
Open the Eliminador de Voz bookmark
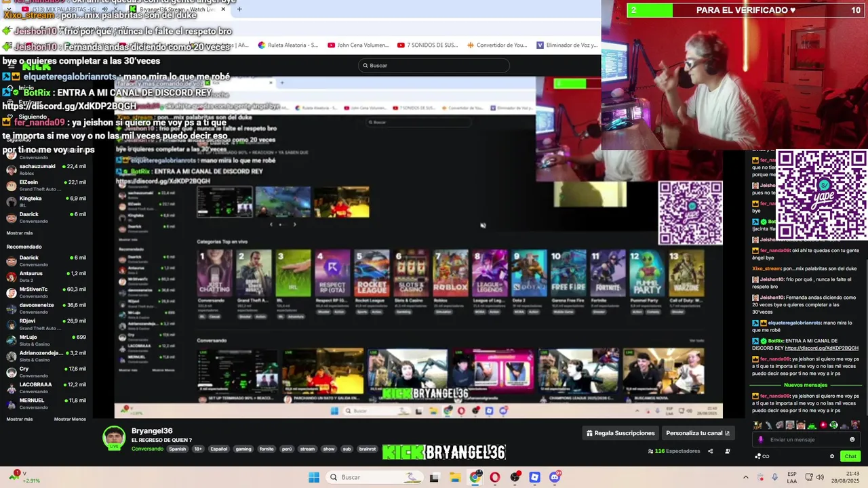[567, 45]
